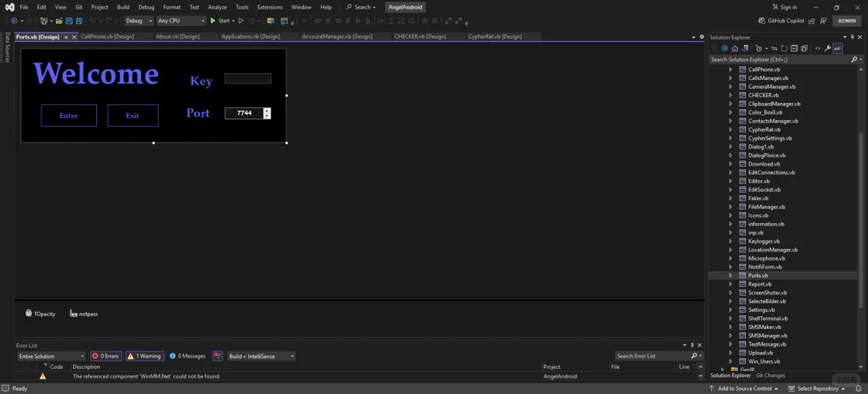Click Switch Views icon in Solution Explorer
Screen dimensions: 868x394
coord(745,48)
